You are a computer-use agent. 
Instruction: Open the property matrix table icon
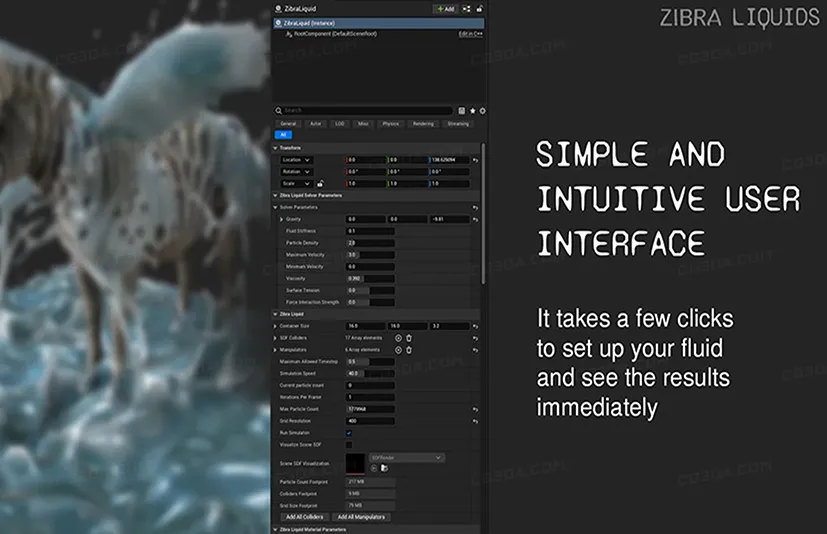coord(461,111)
